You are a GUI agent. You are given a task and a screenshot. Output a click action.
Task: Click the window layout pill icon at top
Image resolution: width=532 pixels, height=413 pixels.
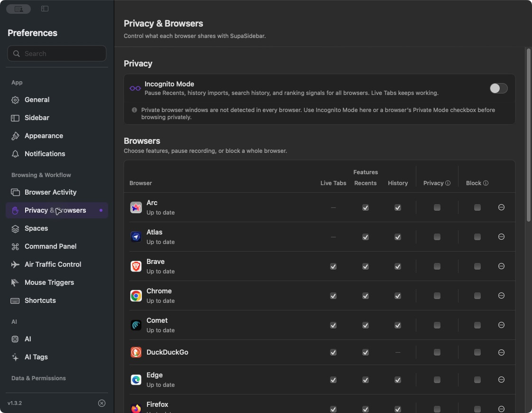[x=18, y=9]
